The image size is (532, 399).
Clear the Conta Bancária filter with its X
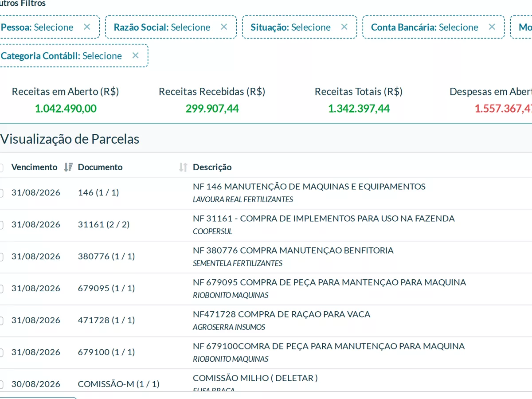pos(492,27)
